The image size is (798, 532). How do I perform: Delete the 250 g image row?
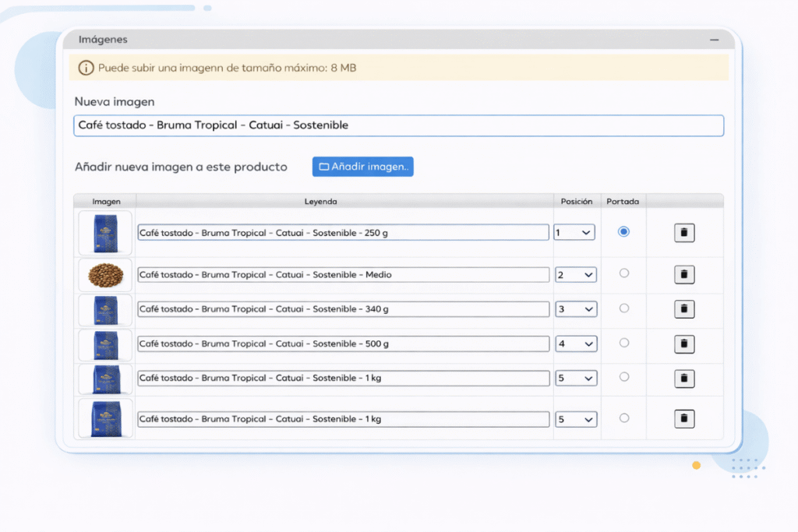coord(684,232)
